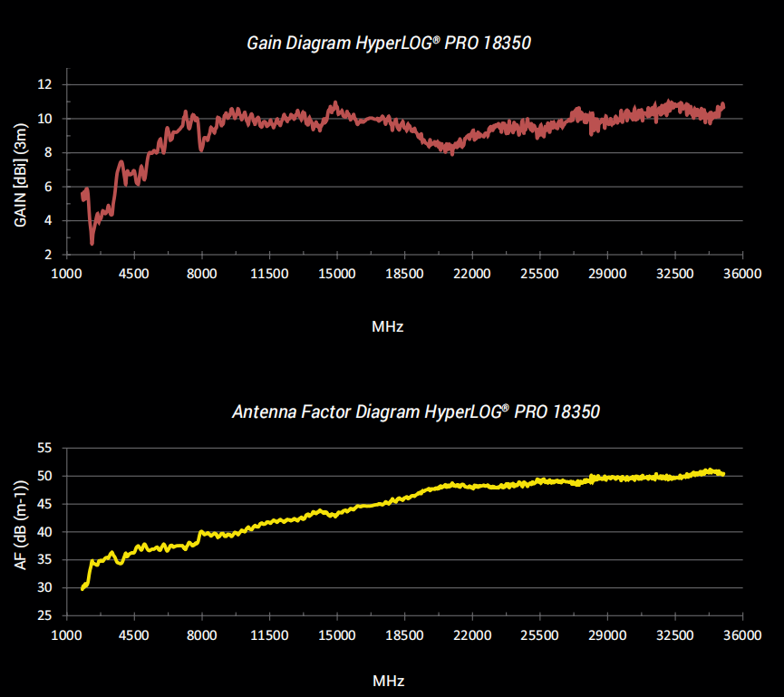Click '8000' on the gain chart x-axis
Viewport: 784px width, 697px height.
pyautogui.click(x=201, y=274)
